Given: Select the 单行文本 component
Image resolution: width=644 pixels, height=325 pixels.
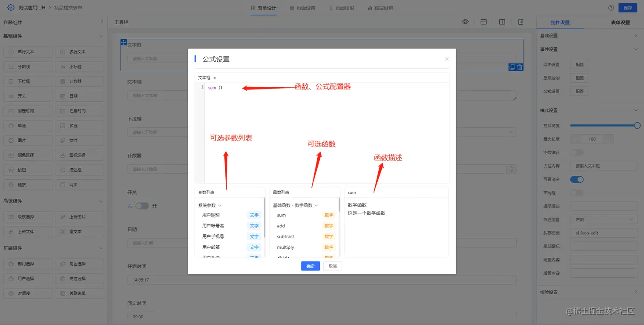Looking at the screenshot, I should [x=28, y=52].
